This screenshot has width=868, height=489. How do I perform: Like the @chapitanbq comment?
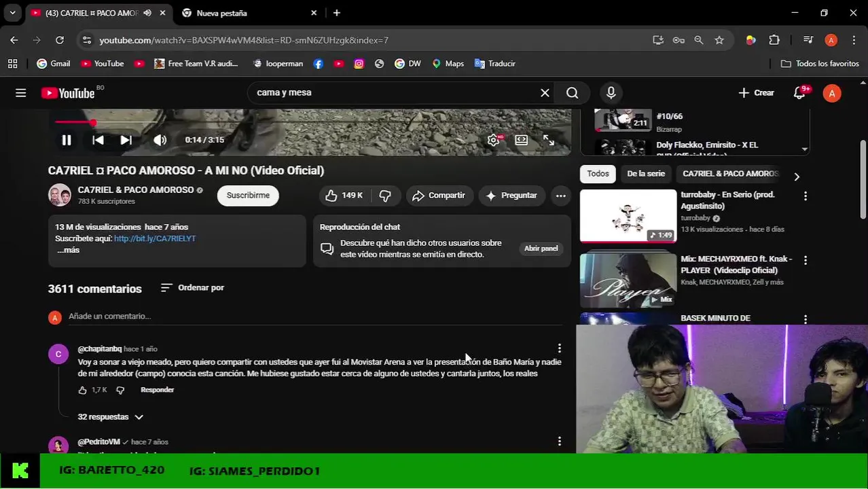coord(82,391)
